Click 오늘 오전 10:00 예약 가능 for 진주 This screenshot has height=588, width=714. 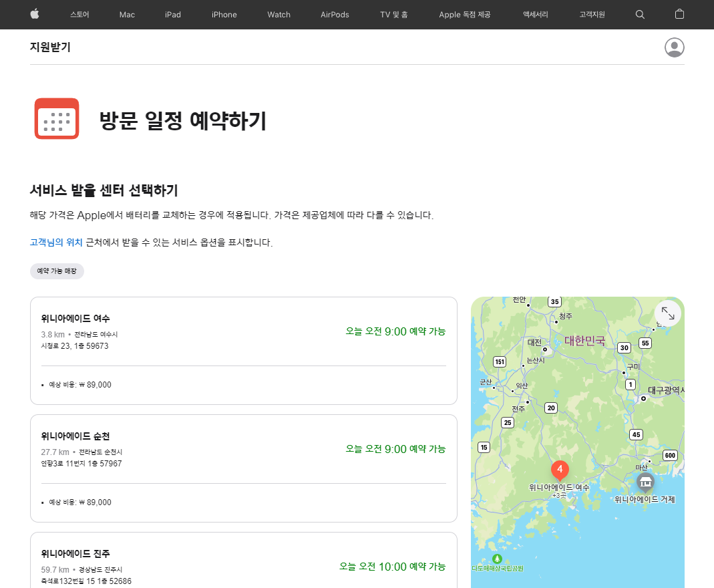click(x=392, y=566)
